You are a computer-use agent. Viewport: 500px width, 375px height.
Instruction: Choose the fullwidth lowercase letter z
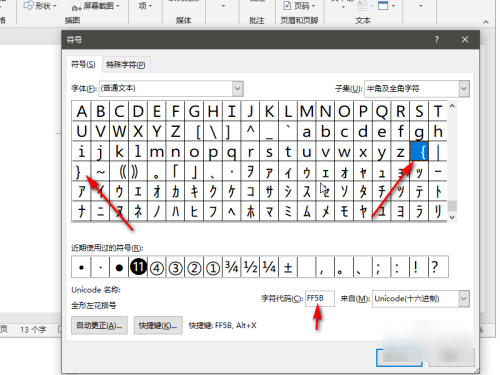pyautogui.click(x=400, y=152)
